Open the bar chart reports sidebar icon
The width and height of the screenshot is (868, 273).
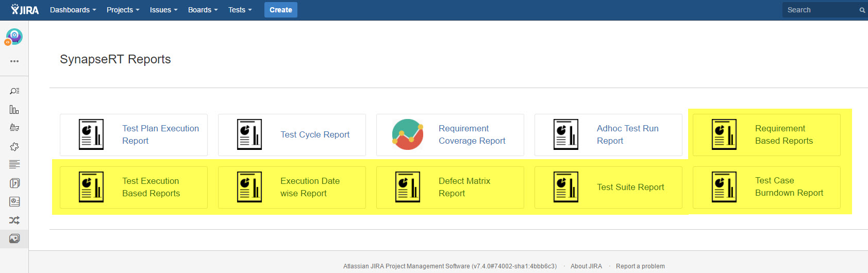pos(14,109)
